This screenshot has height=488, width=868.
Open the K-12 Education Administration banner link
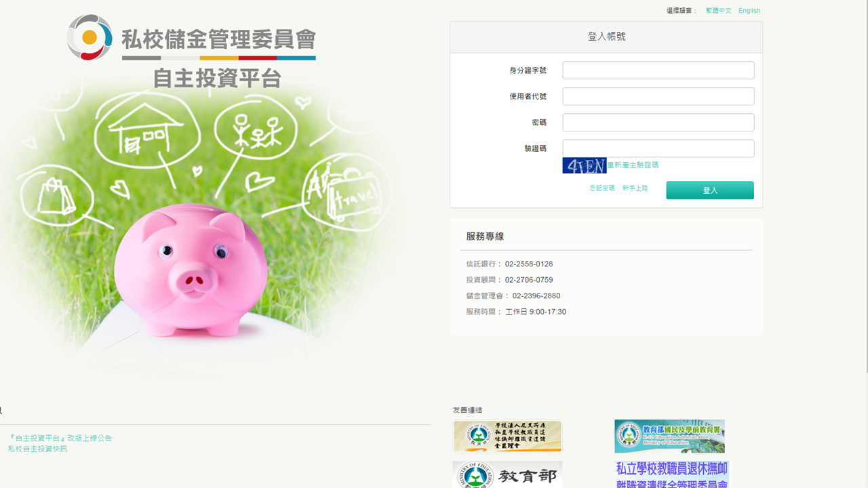(669, 436)
